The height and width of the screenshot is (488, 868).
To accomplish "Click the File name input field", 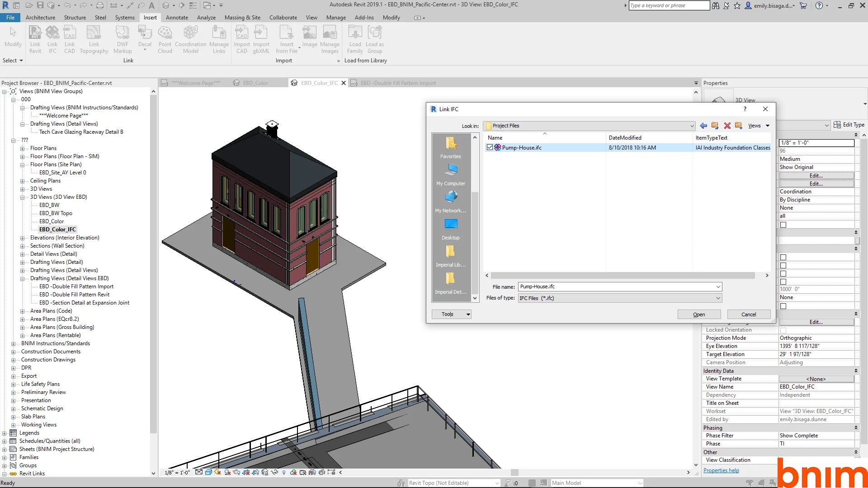I will (x=615, y=287).
